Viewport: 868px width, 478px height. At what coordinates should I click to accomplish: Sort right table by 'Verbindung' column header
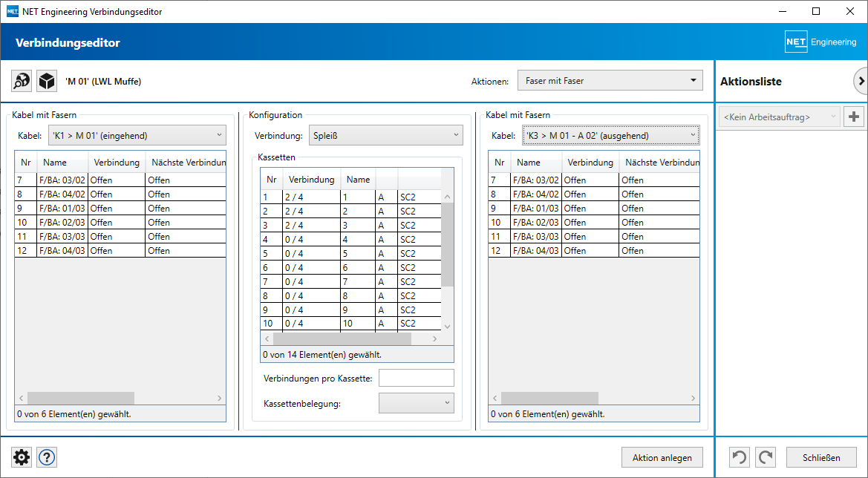[x=590, y=162]
